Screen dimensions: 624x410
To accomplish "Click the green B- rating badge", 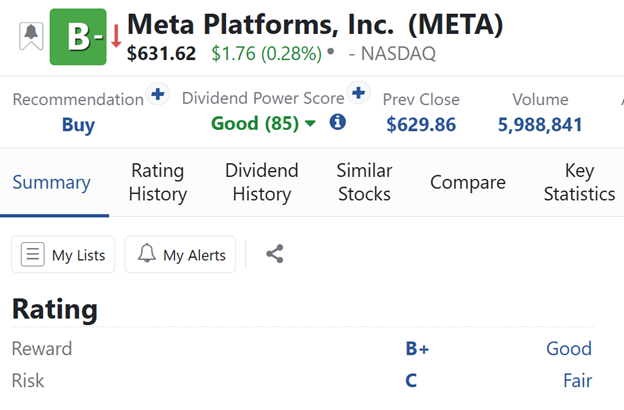I will tap(78, 37).
